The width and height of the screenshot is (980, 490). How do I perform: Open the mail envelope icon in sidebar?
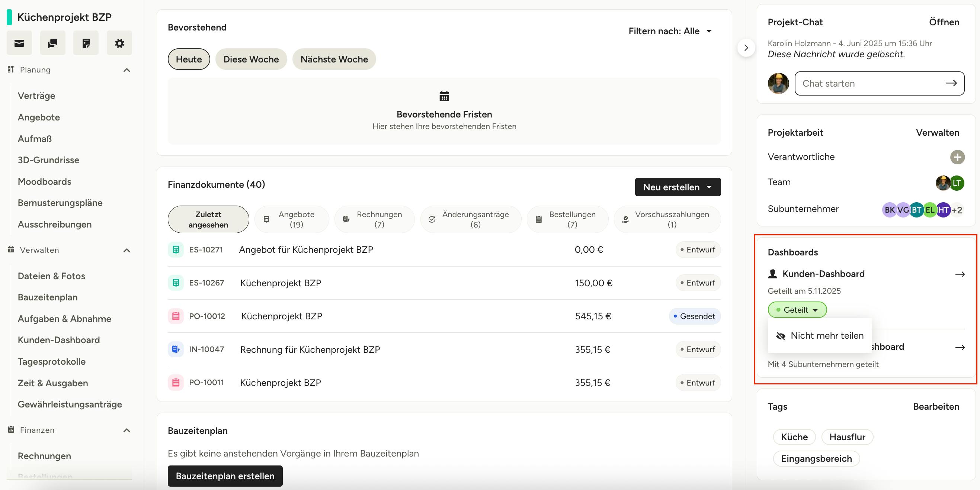(19, 43)
